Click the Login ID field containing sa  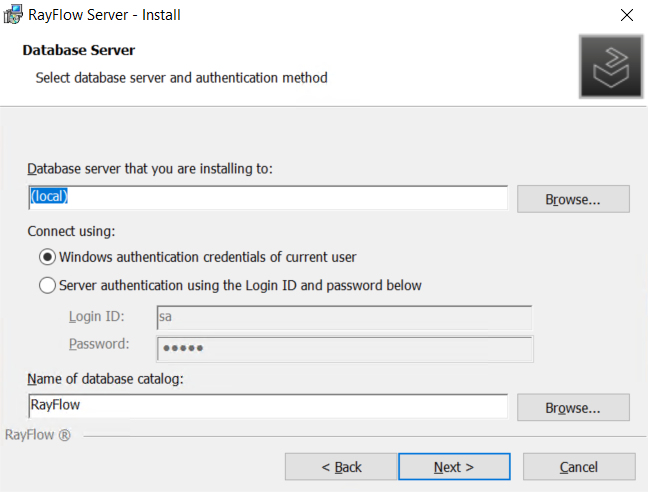[x=344, y=317]
